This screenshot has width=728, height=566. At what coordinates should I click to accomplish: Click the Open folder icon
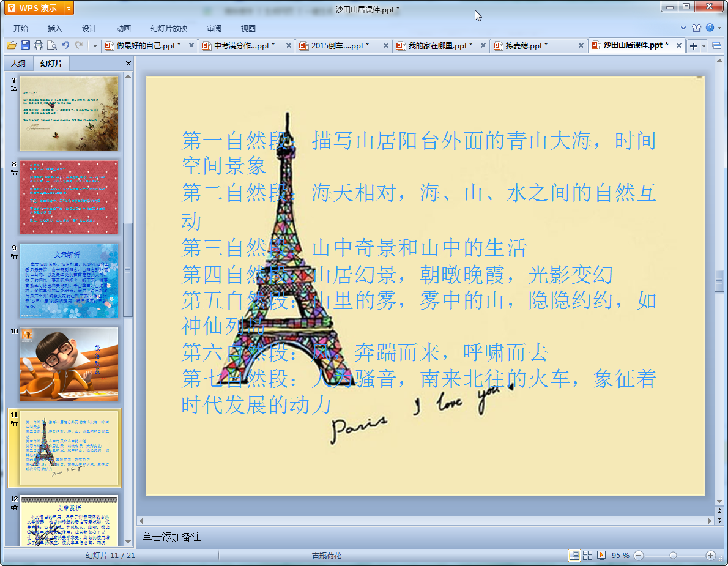[x=11, y=45]
